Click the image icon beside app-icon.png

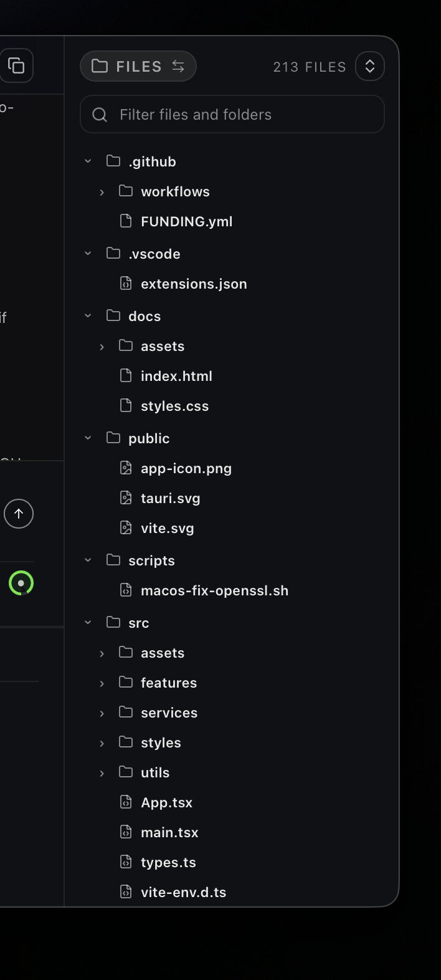tap(126, 467)
